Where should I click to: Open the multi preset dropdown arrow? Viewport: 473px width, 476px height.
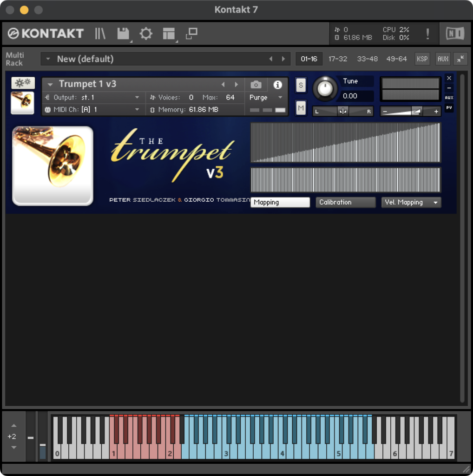point(48,59)
